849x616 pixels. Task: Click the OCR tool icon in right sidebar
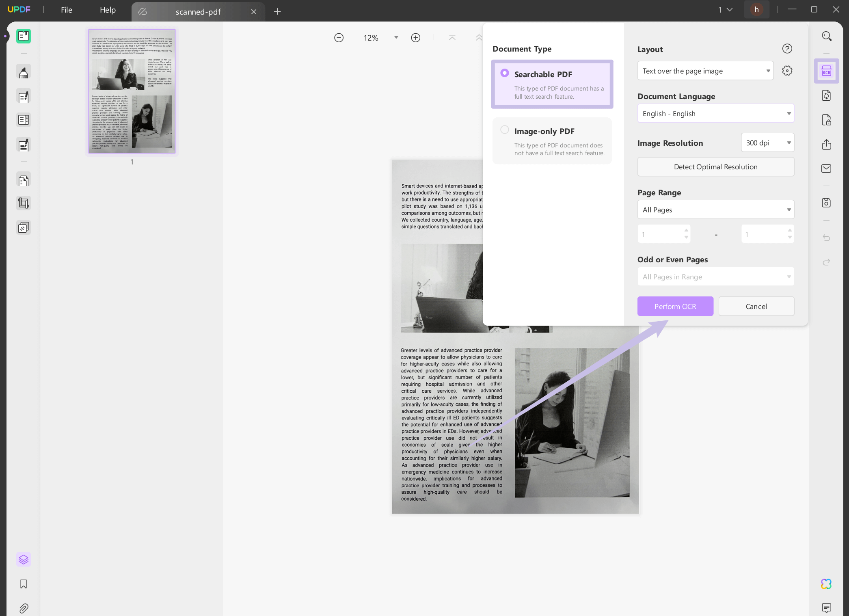pos(826,71)
